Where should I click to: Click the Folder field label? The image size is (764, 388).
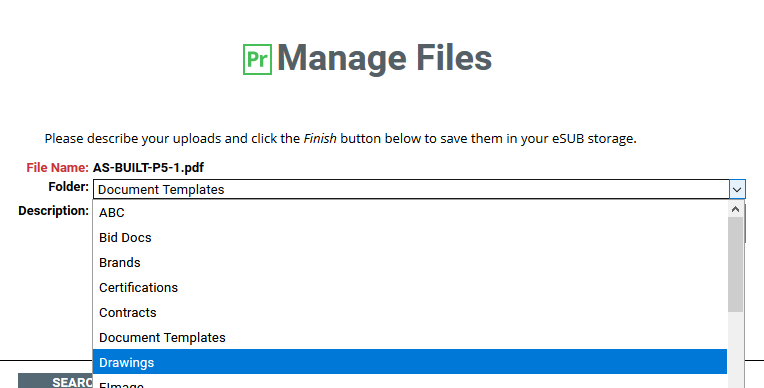[x=69, y=187]
